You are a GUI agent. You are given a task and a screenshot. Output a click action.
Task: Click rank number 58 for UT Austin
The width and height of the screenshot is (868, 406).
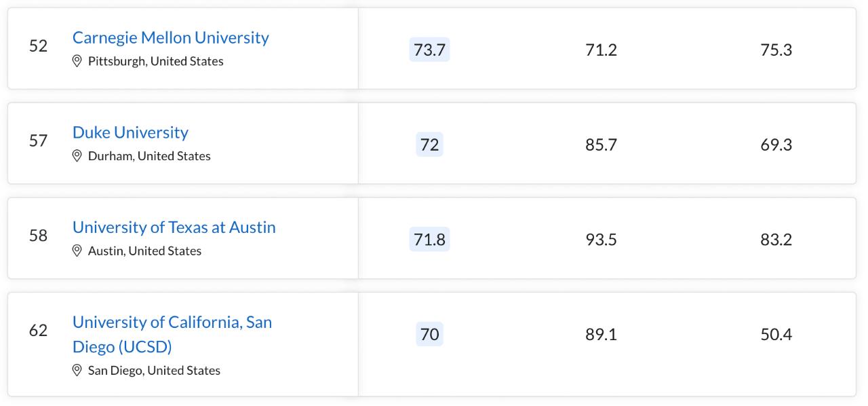[x=38, y=236]
